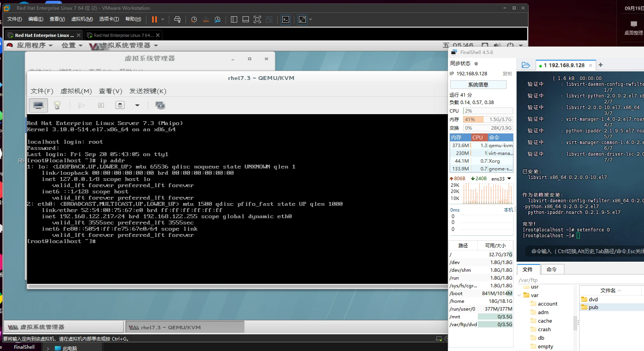Screen dimensions: 644x351
Task: Click the disabled Unity mode icon
Action: click(269, 19)
